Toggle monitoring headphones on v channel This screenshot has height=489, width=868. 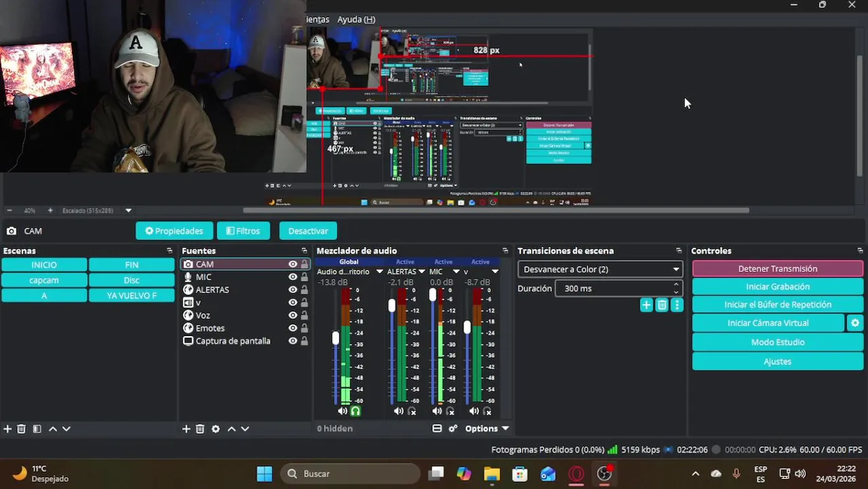click(487, 411)
